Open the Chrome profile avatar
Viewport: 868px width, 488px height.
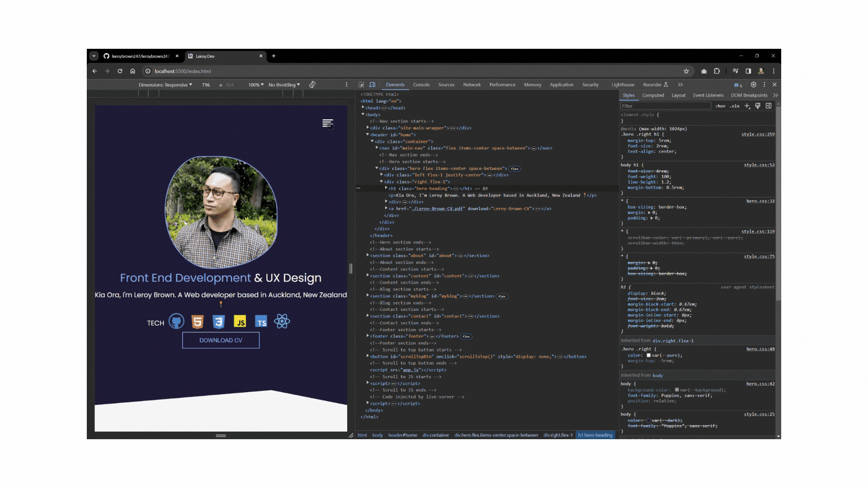pos(761,71)
